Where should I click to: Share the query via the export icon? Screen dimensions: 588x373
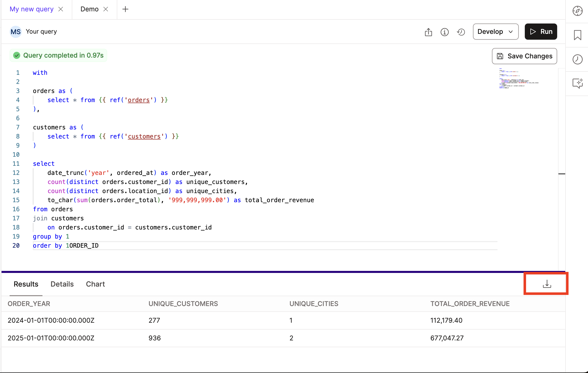click(x=428, y=32)
